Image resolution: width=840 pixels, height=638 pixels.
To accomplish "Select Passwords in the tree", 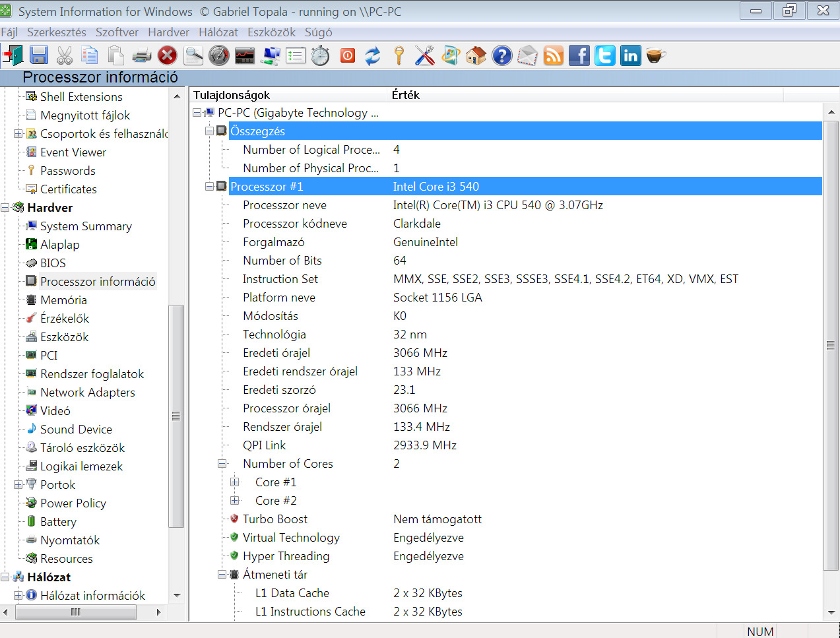I will pos(67,171).
